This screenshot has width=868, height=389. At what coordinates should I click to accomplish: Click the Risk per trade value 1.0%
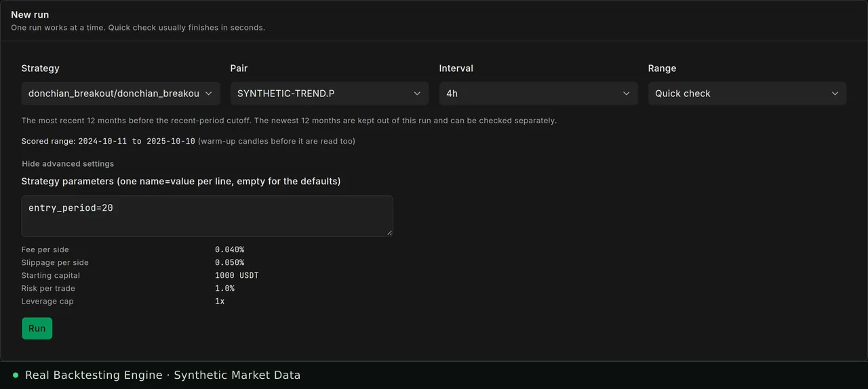tap(224, 289)
